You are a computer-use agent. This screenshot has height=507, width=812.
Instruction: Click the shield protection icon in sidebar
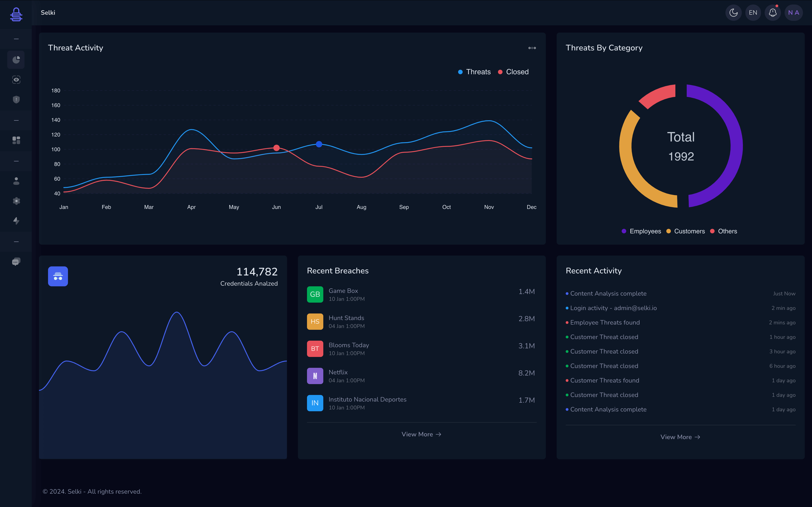[x=16, y=99]
